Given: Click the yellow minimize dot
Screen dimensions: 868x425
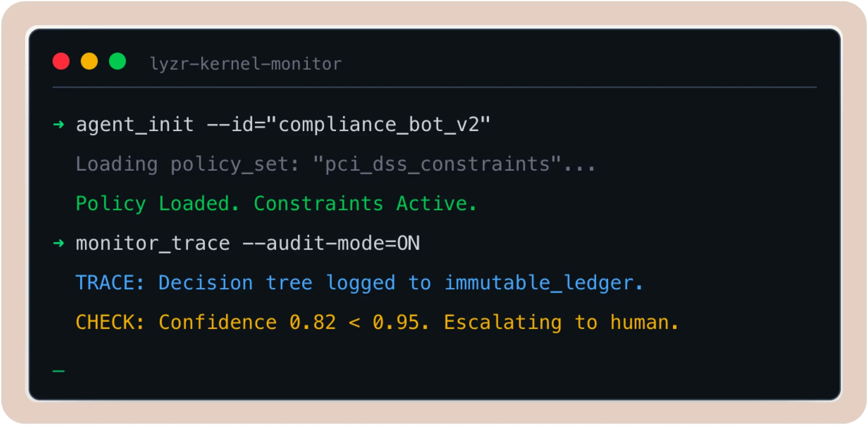Looking at the screenshot, I should pyautogui.click(x=89, y=61).
